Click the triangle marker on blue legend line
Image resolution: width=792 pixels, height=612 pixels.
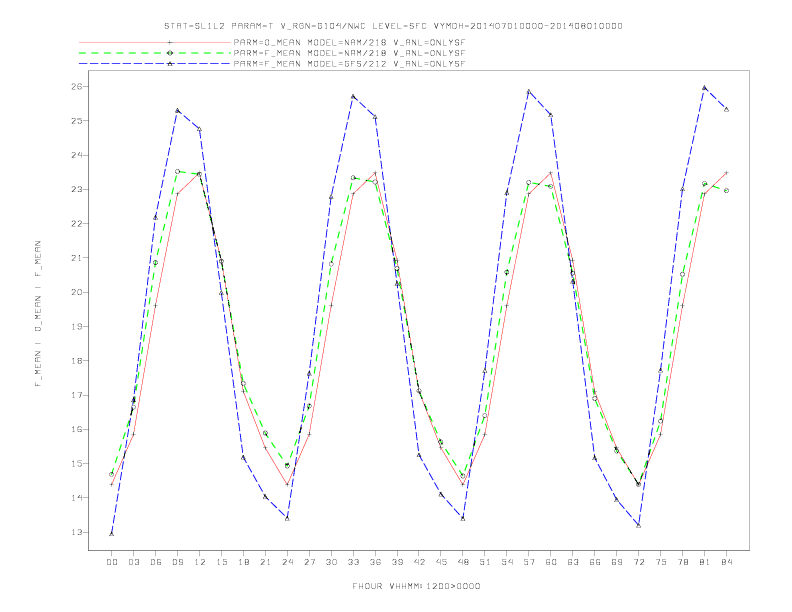click(x=170, y=64)
